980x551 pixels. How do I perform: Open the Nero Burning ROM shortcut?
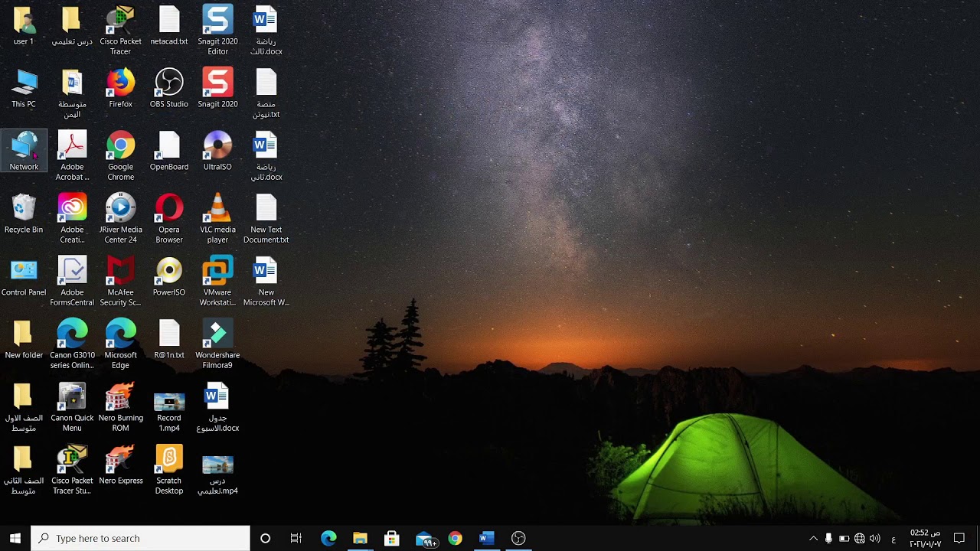pos(120,406)
